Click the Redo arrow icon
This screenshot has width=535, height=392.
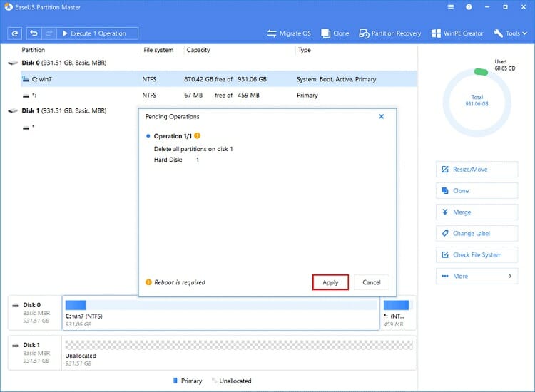[x=49, y=33]
